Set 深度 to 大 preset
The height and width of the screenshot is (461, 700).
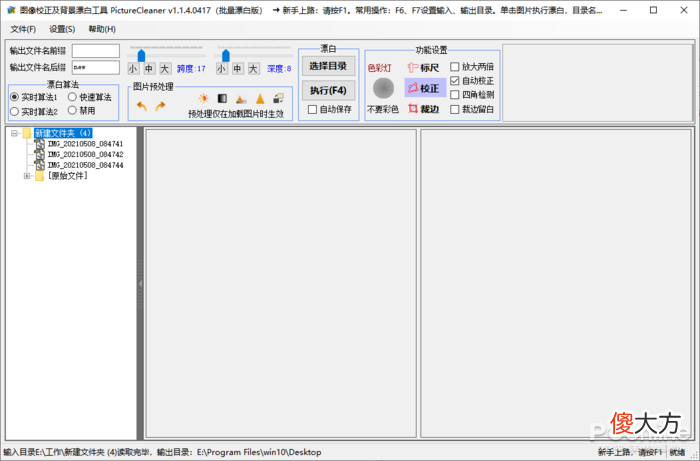point(254,69)
